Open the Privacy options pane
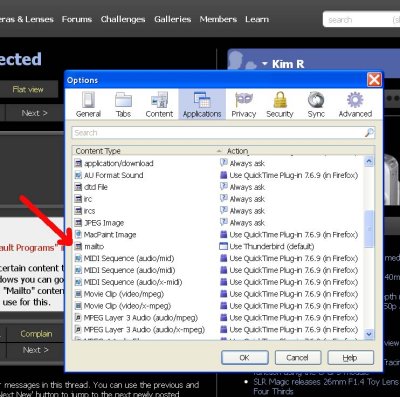This screenshot has width=400, height=397. (x=244, y=105)
